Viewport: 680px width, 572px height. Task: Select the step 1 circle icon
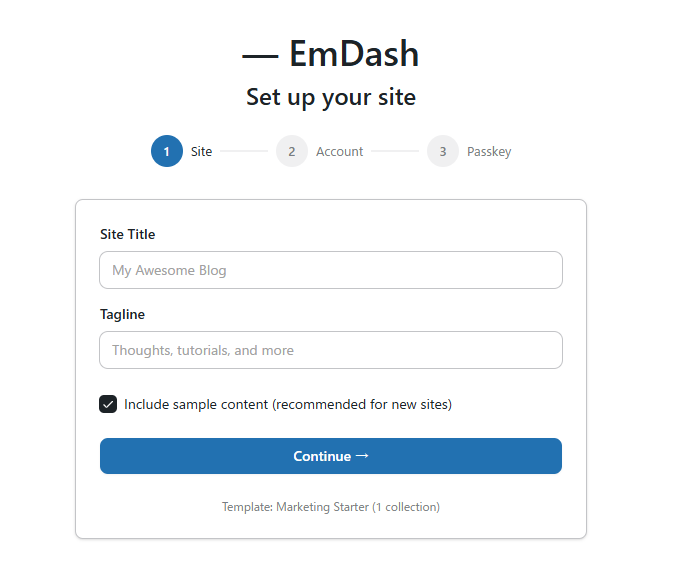point(167,151)
